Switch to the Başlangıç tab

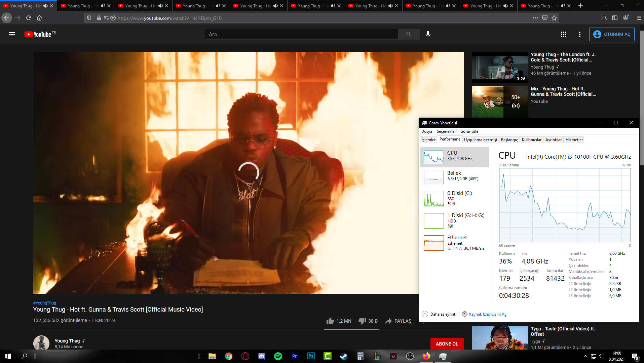coord(509,140)
